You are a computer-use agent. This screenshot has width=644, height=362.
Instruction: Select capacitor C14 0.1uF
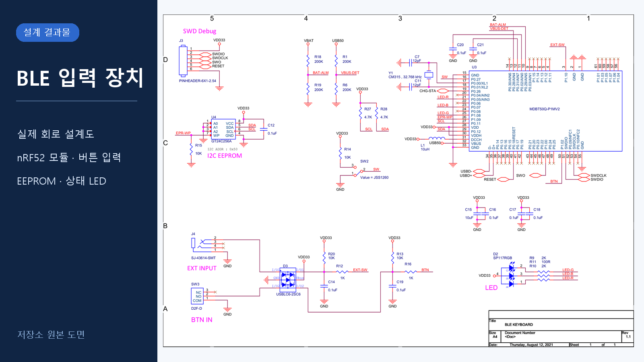pyautogui.click(x=324, y=286)
